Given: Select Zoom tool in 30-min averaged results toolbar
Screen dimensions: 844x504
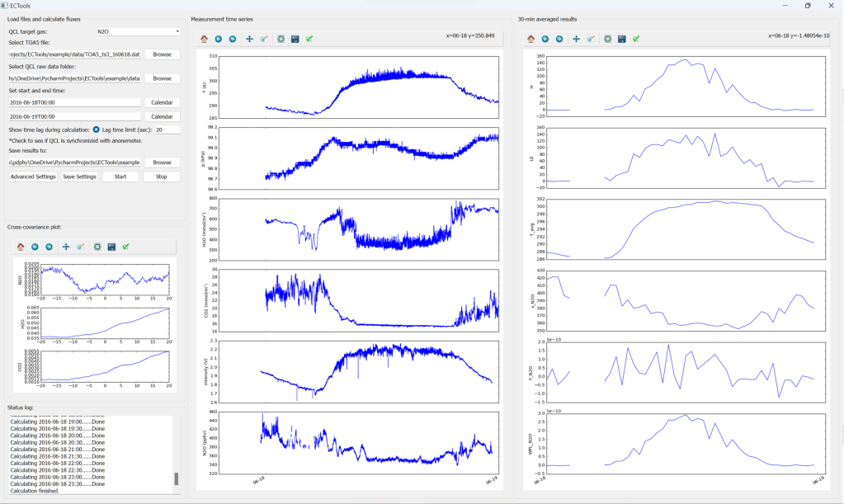Looking at the screenshot, I should click(590, 39).
